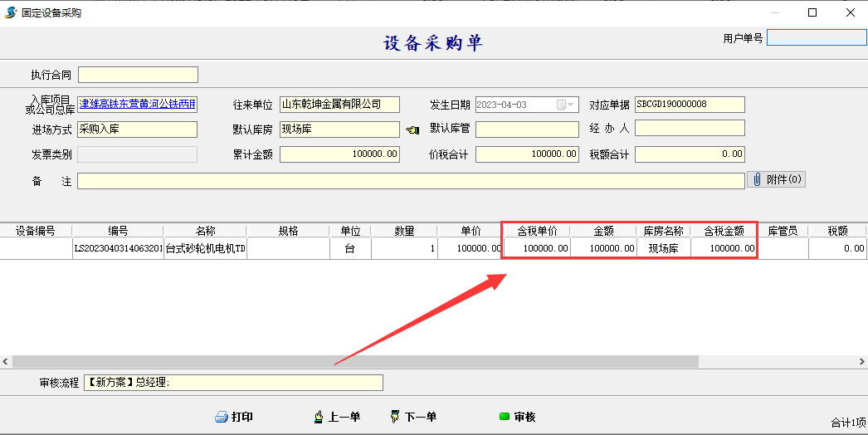Click the 备注 remarks text field
The height and width of the screenshot is (435, 868).
tap(411, 181)
